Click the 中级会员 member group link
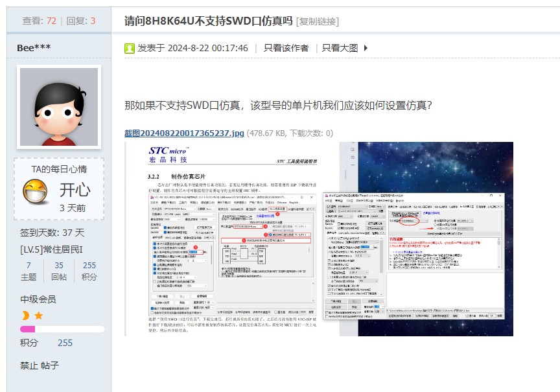This screenshot has width=560, height=392. (x=38, y=299)
